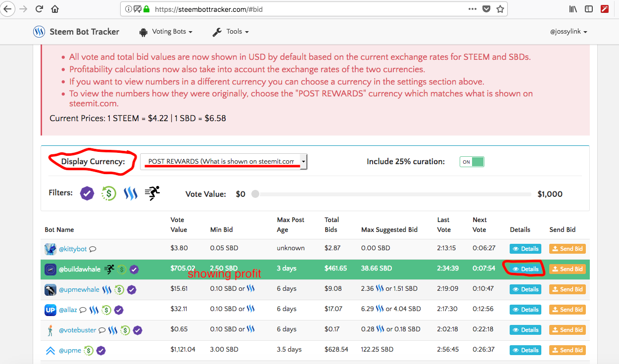
Task: View Details for @buildawhale
Action: 525,269
